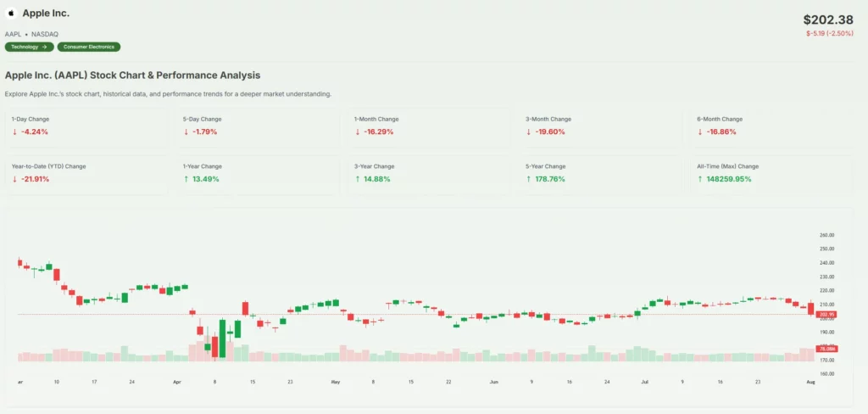Viewport: 868px width, 414px height.
Task: Select the 1-Day Change card
Action: click(88, 126)
